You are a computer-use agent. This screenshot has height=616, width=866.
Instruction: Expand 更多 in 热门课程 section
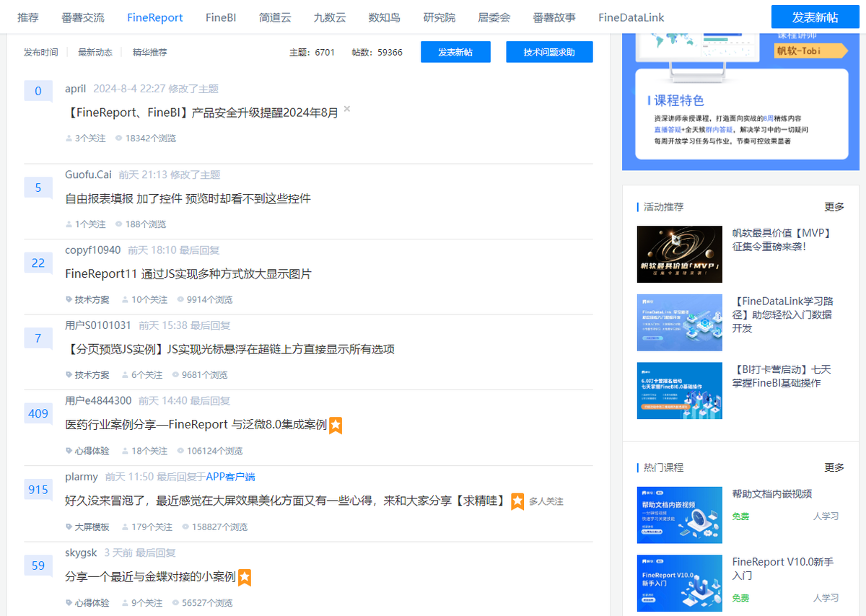pyautogui.click(x=834, y=467)
